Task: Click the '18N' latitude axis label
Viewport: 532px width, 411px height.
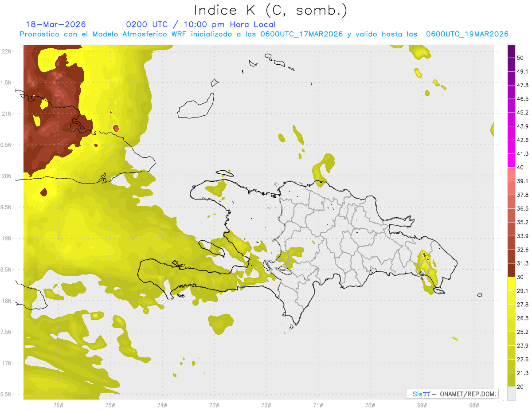Action: pos(7,301)
